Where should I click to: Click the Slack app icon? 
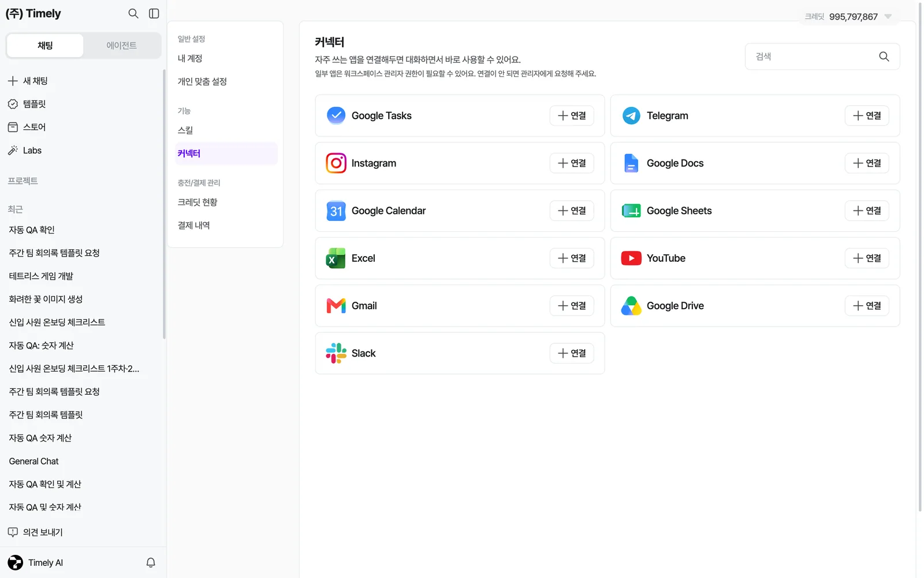pos(336,353)
